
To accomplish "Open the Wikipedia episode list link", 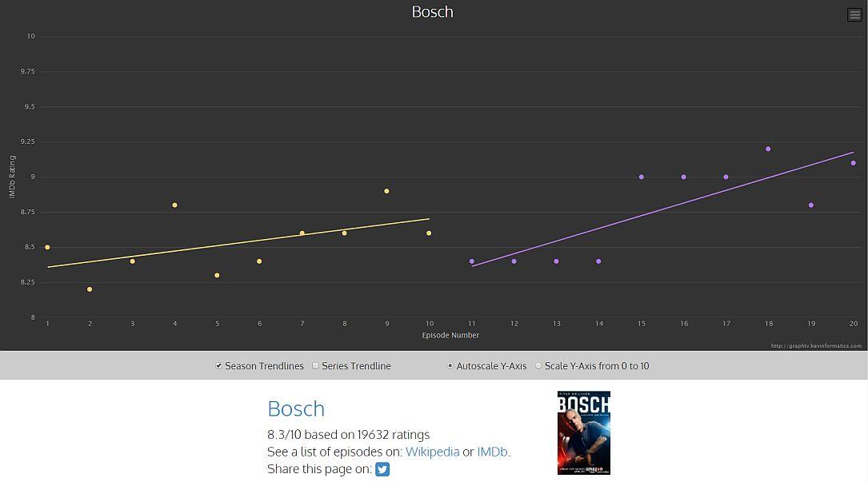I will coord(432,452).
